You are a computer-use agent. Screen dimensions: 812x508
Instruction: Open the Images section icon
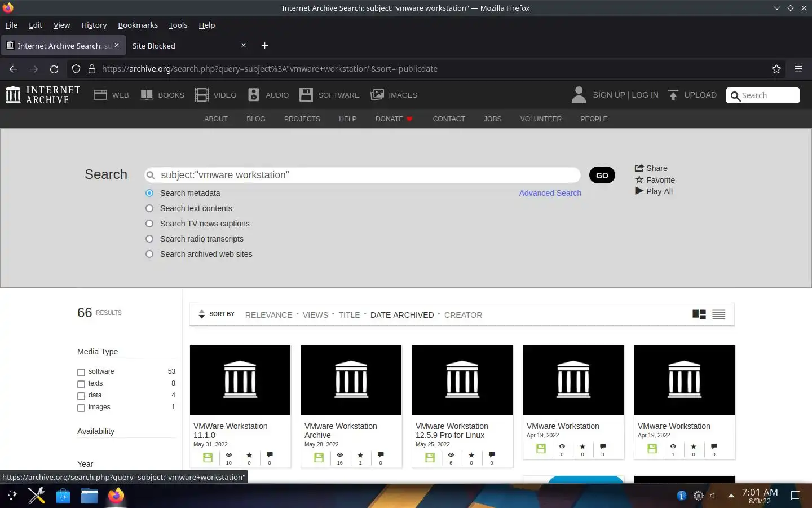tap(377, 95)
